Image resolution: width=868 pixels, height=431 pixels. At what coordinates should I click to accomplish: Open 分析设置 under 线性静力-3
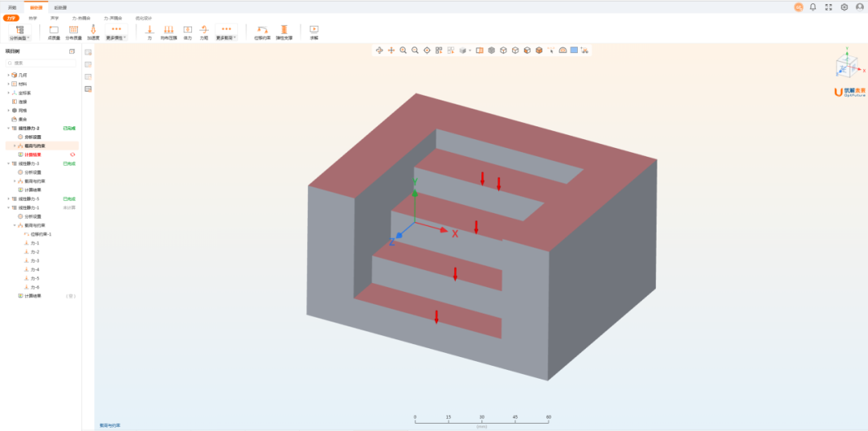point(30,172)
